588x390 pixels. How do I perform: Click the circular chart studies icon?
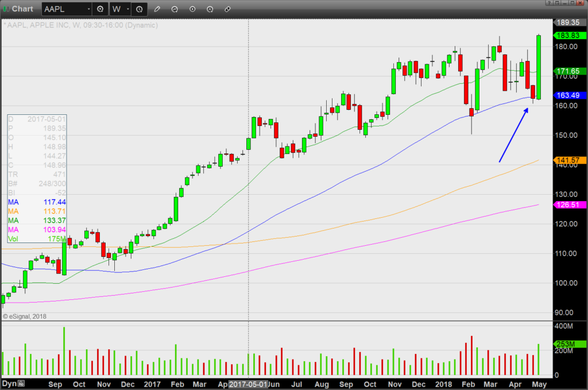[x=175, y=9]
